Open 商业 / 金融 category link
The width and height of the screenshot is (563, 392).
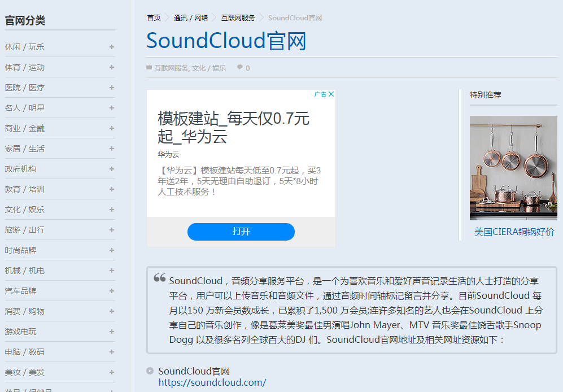25,128
